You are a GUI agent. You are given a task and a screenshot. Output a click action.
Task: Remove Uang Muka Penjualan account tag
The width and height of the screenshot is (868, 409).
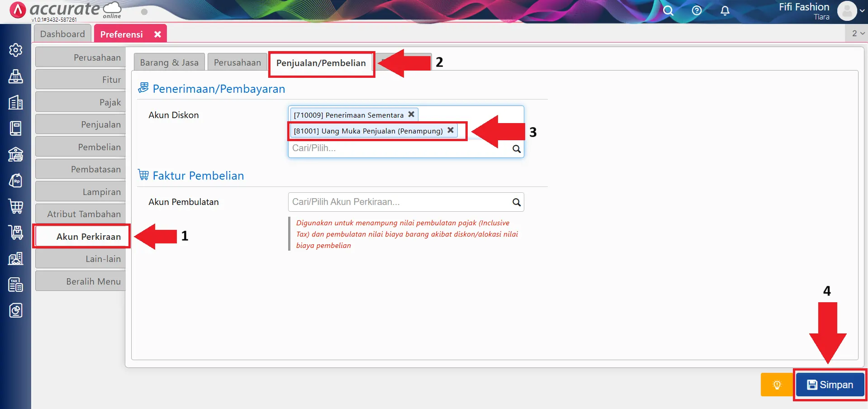[x=451, y=130]
